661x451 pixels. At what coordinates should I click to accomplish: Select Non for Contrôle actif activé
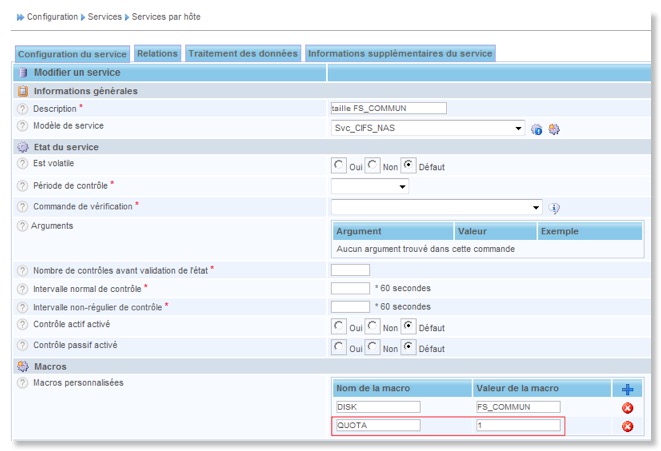pyautogui.click(x=373, y=326)
